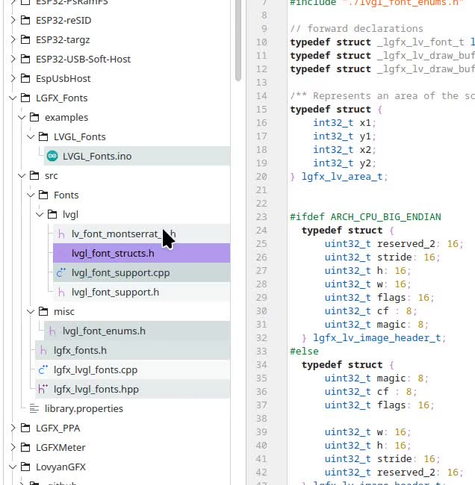Click the Arduino icon of LVGL_Fonts.ino
This screenshot has height=485, width=475.
[x=52, y=156]
